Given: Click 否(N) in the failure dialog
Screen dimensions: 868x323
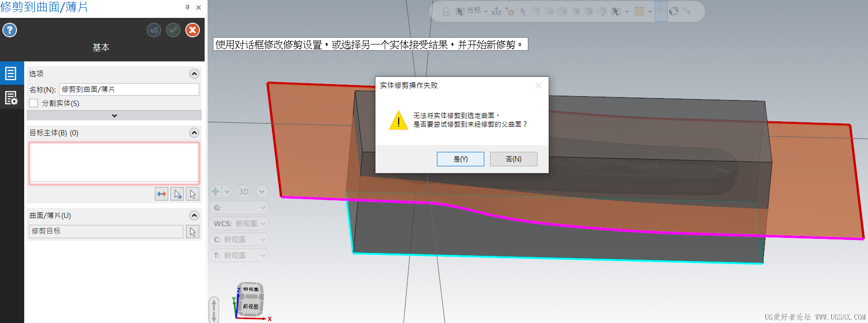Looking at the screenshot, I should 514,159.
